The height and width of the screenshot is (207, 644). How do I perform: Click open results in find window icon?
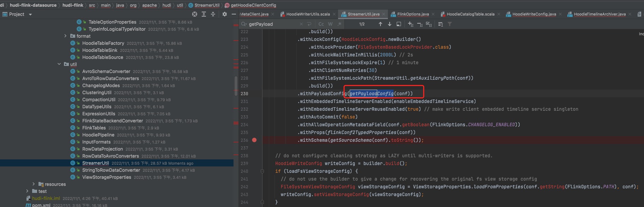399,24
